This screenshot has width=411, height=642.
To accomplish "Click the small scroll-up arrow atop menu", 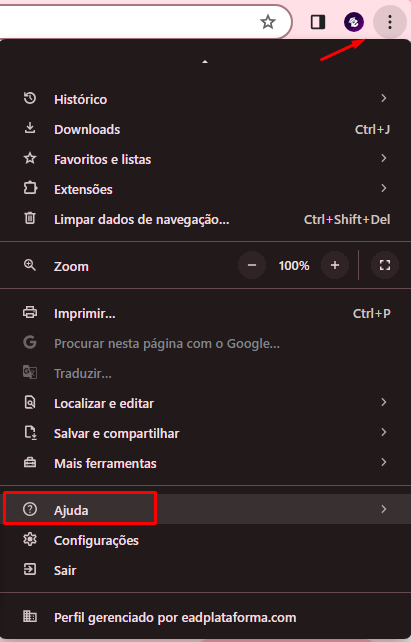I will click(x=205, y=62).
